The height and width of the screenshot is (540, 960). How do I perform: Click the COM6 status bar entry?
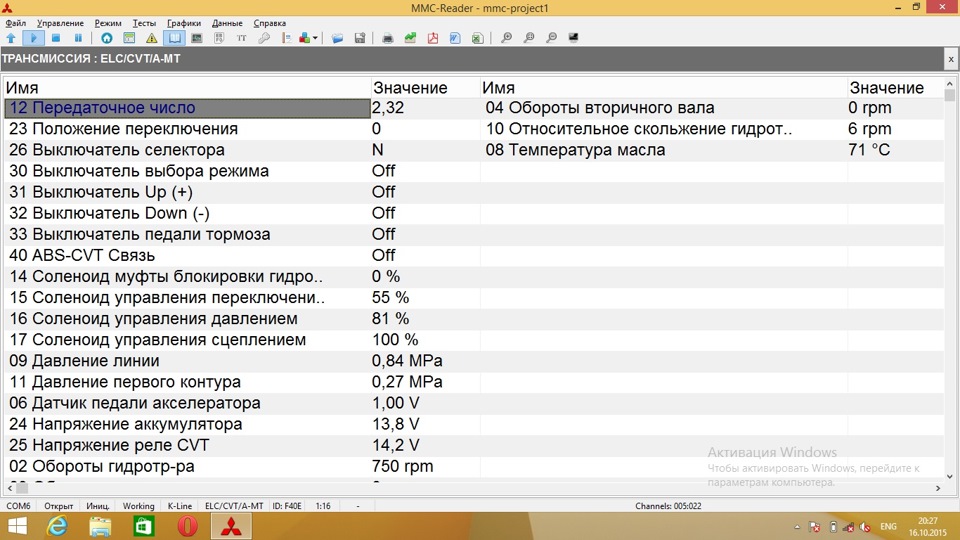click(18, 506)
